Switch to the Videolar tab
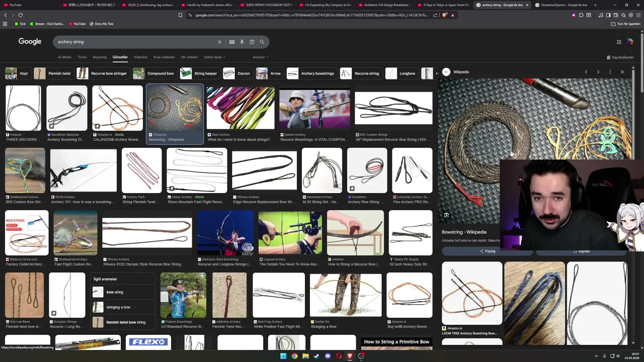 [x=140, y=57]
